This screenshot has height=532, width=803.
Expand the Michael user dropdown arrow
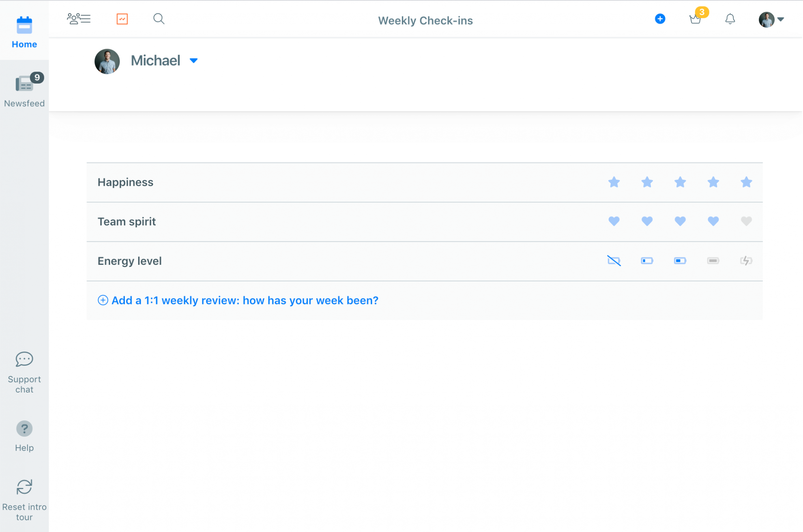[194, 61]
